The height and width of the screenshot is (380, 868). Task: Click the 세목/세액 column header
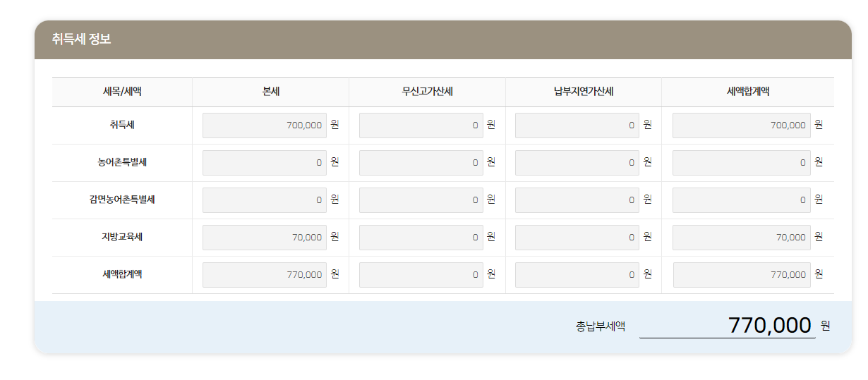click(x=122, y=92)
